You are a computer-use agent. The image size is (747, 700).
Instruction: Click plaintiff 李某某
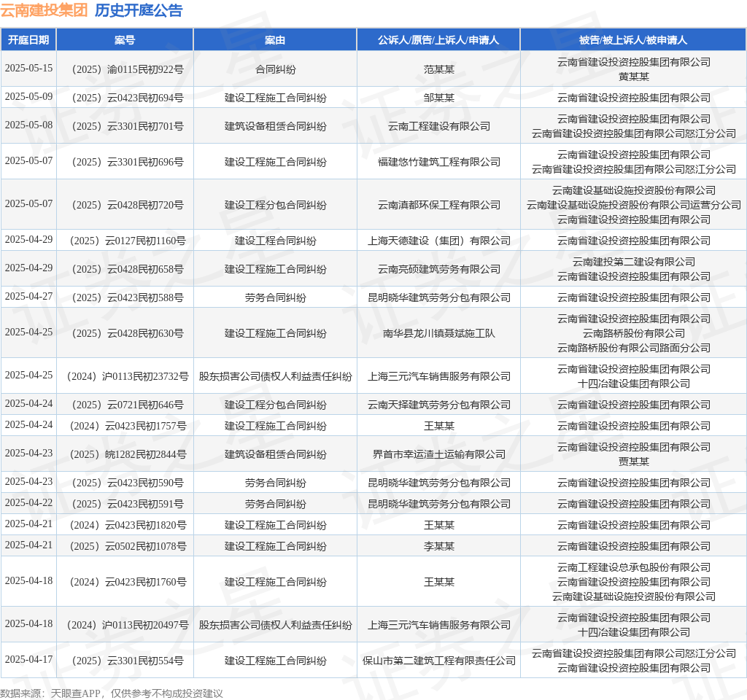[438, 547]
